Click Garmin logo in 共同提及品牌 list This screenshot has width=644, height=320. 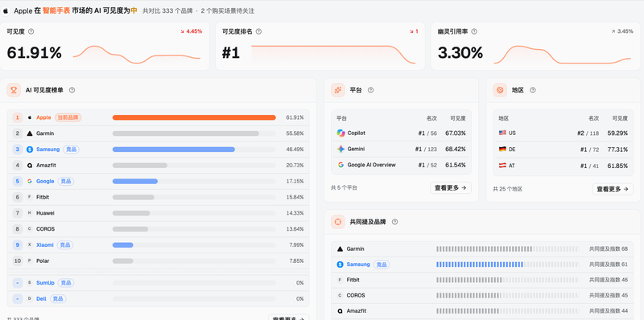click(340, 248)
